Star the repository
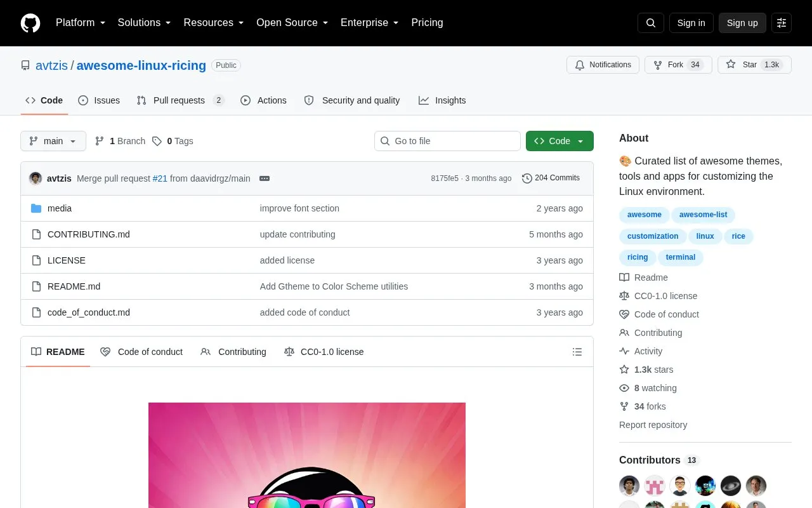The height and width of the screenshot is (508, 812). pos(754,65)
